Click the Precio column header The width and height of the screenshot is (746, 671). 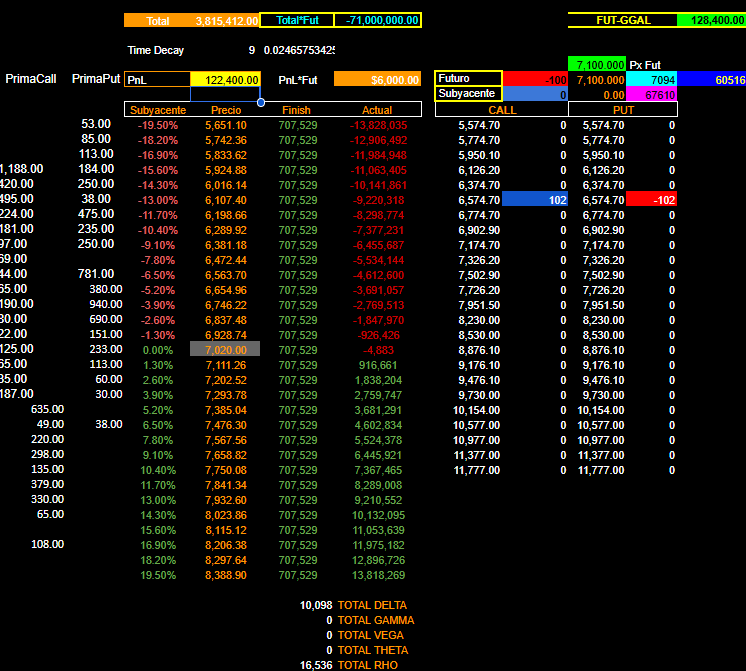(226, 110)
